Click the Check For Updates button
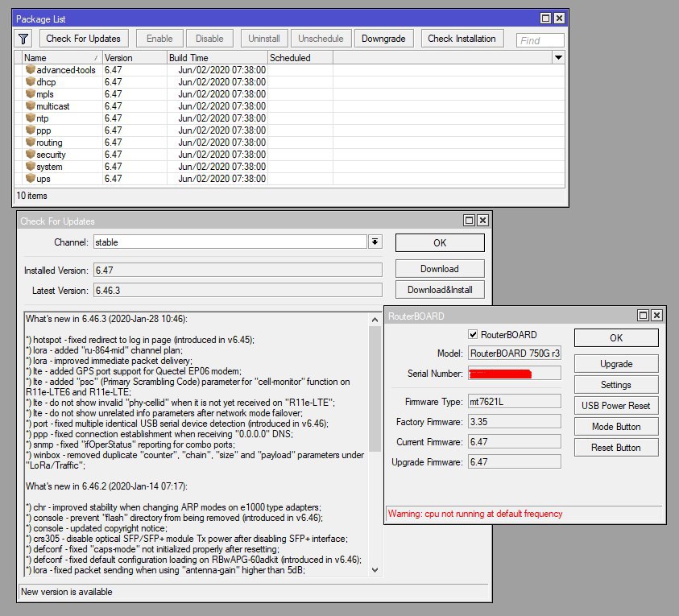Screen dimensions: 679x616 coord(84,39)
